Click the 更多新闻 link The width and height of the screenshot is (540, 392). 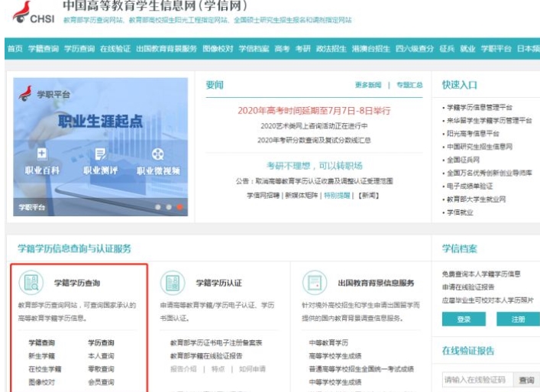[368, 85]
